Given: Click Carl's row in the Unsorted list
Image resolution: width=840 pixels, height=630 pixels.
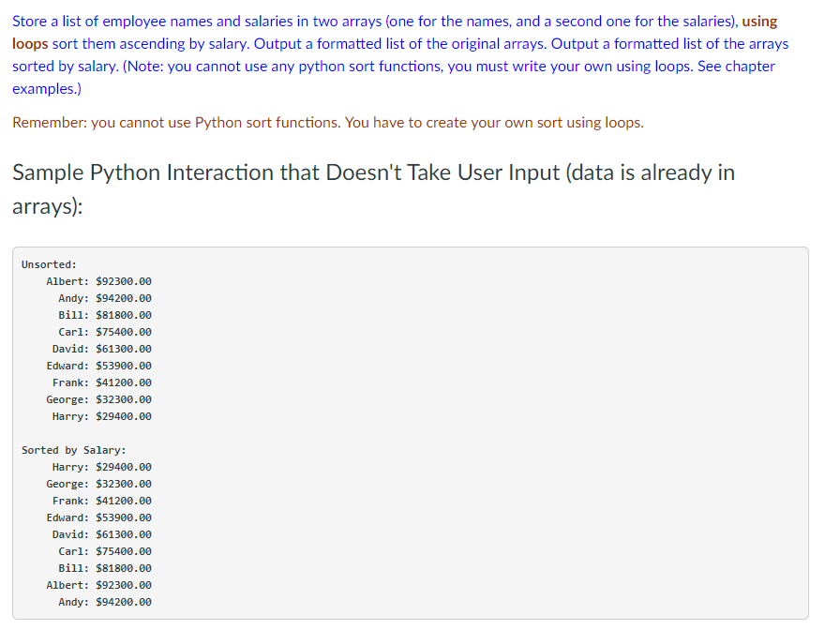Looking at the screenshot, I should click(104, 332).
